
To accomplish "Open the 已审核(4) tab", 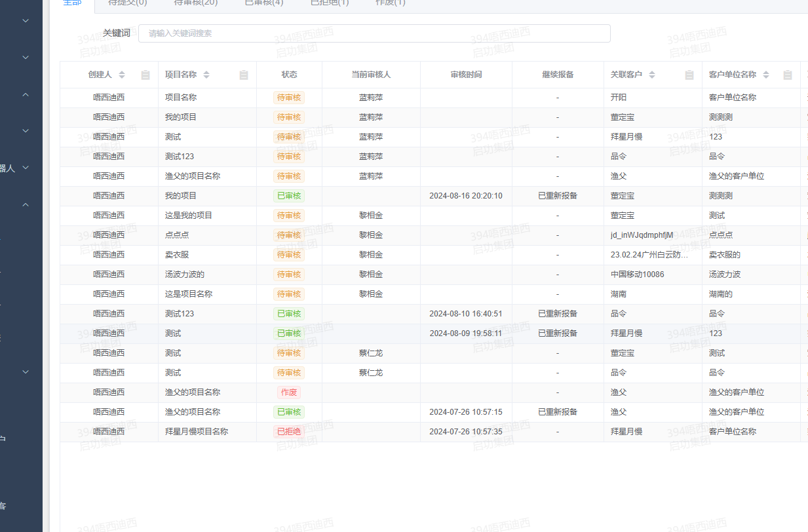I will tap(264, 3).
